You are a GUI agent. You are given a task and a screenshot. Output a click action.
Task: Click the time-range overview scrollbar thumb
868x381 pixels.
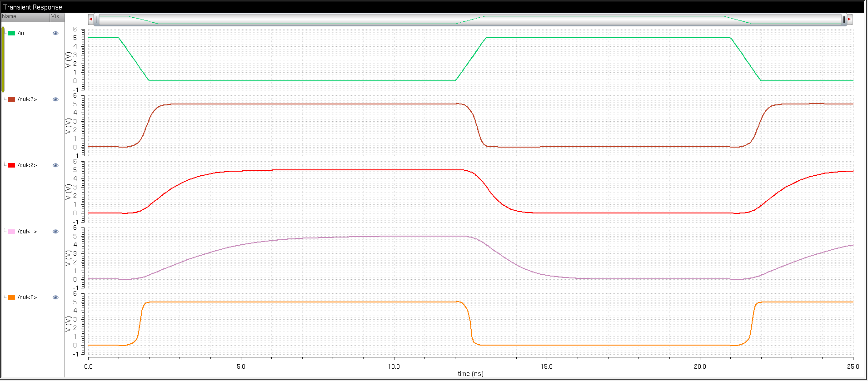[470, 20]
